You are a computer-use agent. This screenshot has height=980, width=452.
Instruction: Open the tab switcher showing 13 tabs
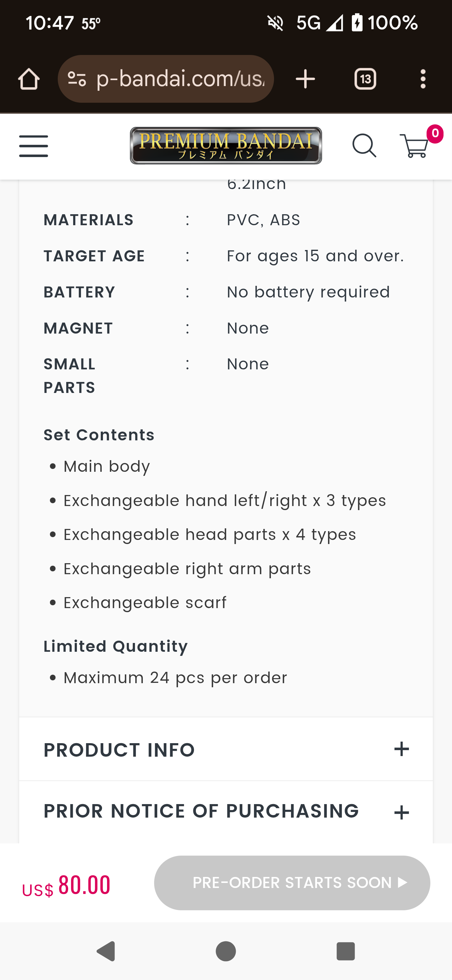point(365,79)
